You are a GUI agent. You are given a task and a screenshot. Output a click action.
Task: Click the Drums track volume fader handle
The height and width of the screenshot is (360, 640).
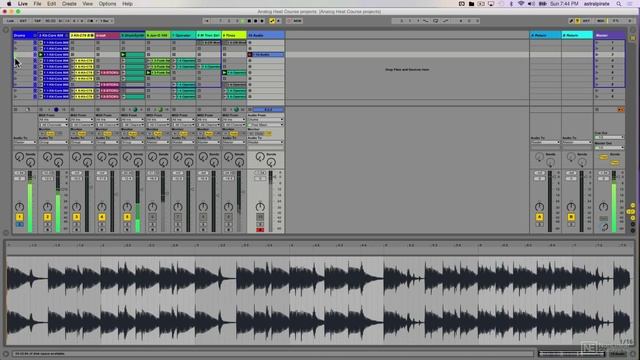click(35, 178)
